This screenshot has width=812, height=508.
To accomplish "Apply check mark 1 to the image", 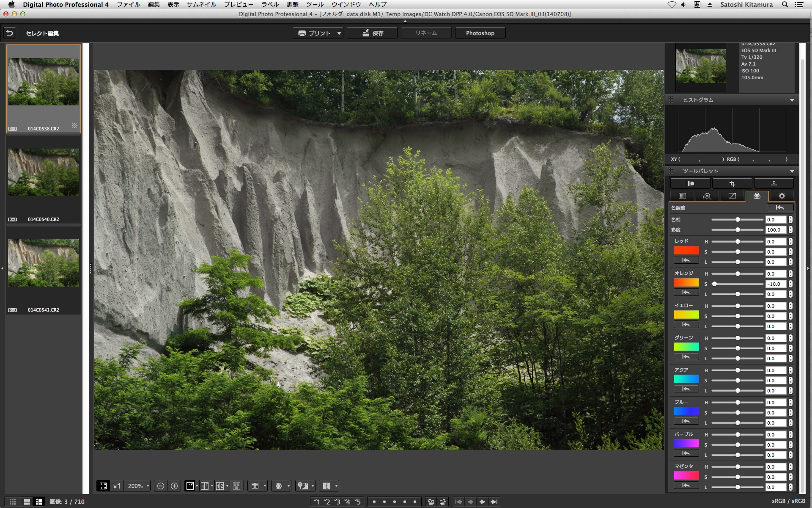I will tap(316, 502).
